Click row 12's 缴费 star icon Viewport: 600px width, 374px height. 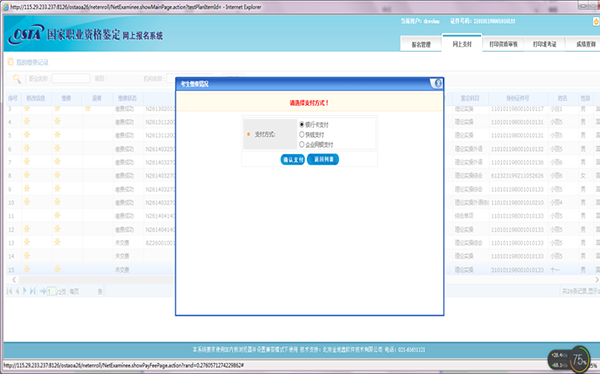pyautogui.click(x=57, y=229)
